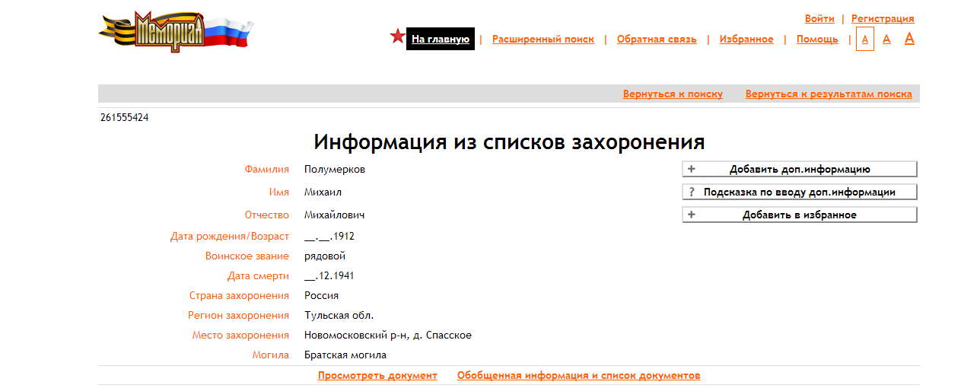
Task: Open Просмотреть документ link
Action: (x=377, y=376)
